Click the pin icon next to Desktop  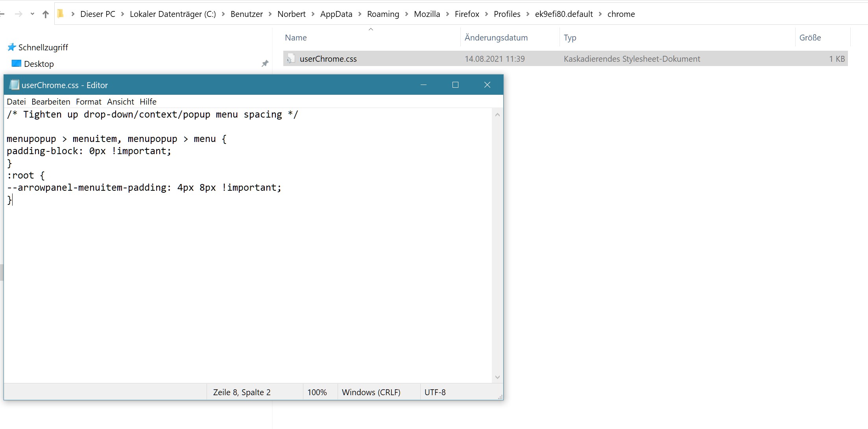pyautogui.click(x=265, y=64)
